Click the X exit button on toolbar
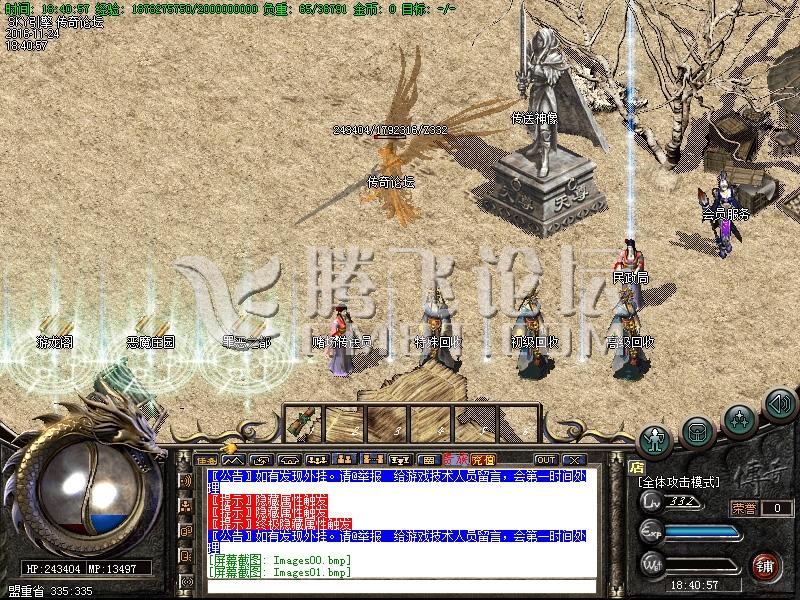The height and width of the screenshot is (600, 800). 573,460
